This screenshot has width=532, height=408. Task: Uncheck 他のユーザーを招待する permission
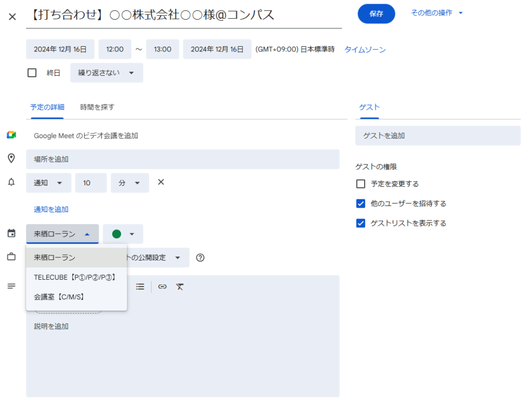(x=361, y=203)
